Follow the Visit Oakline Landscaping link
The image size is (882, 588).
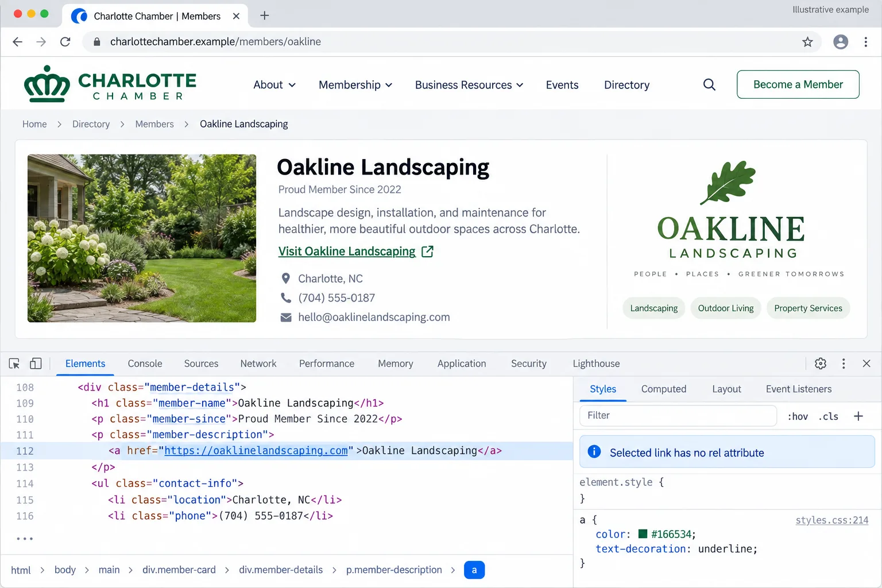pos(355,252)
